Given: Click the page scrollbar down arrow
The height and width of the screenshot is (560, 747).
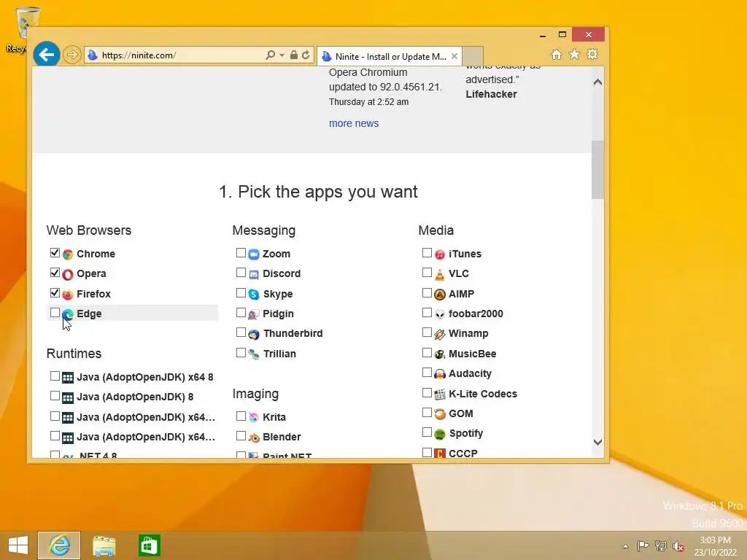Looking at the screenshot, I should [597, 442].
